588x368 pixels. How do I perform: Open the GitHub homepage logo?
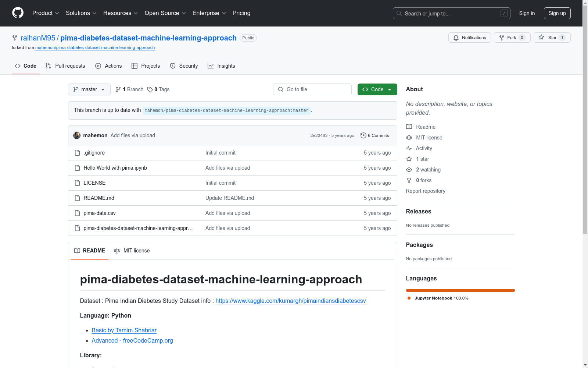tap(18, 13)
